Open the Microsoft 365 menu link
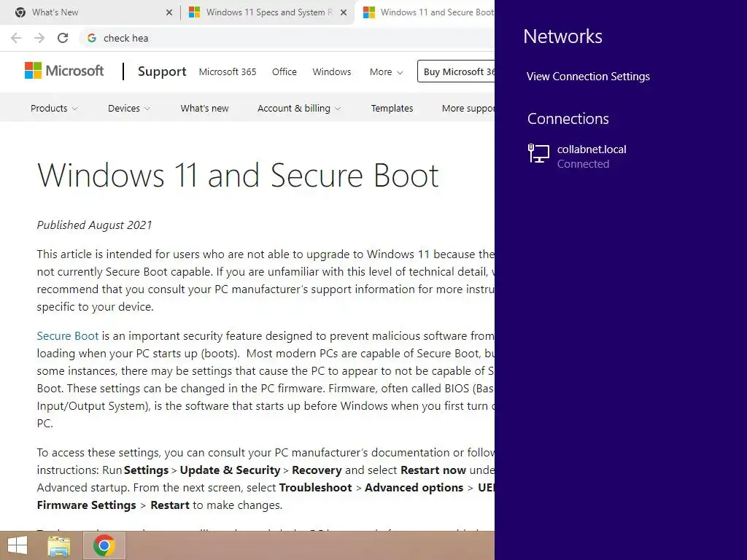747x560 pixels. (x=228, y=72)
